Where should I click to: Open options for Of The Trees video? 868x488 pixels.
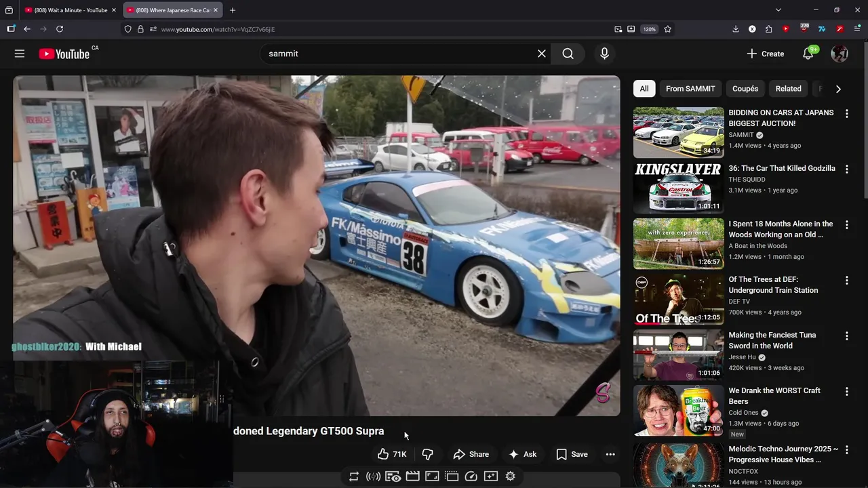coord(846,281)
